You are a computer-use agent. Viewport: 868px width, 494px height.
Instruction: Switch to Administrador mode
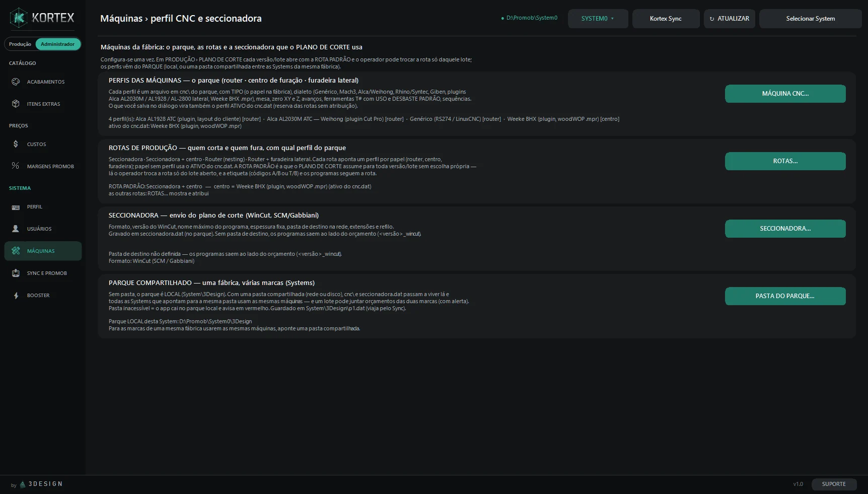pos(57,44)
